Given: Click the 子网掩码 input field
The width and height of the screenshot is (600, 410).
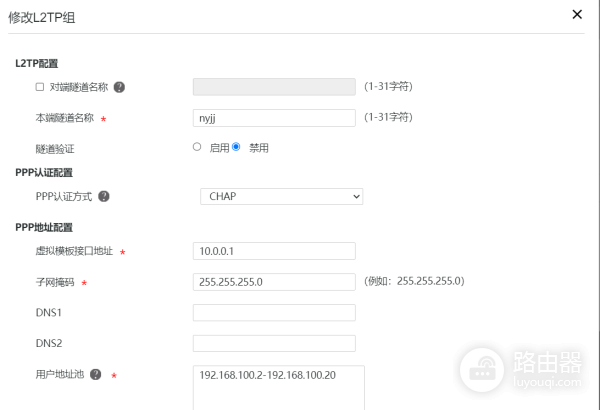Looking at the screenshot, I should pyautogui.click(x=274, y=282).
